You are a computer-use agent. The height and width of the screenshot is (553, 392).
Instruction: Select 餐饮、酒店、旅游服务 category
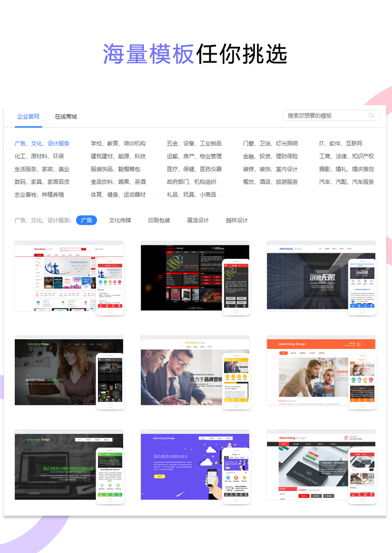pos(270,182)
